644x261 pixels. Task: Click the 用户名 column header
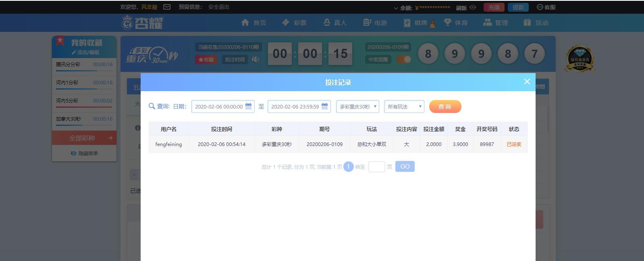pos(168,129)
